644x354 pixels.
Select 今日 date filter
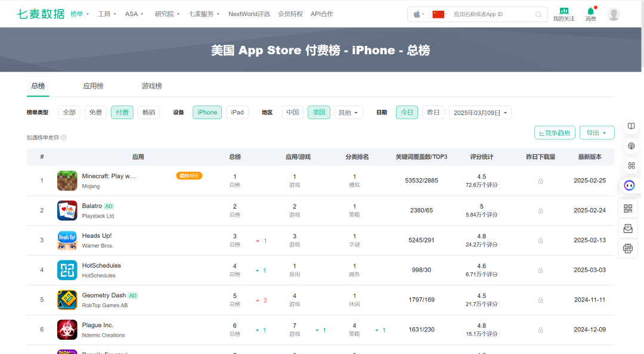(x=407, y=112)
